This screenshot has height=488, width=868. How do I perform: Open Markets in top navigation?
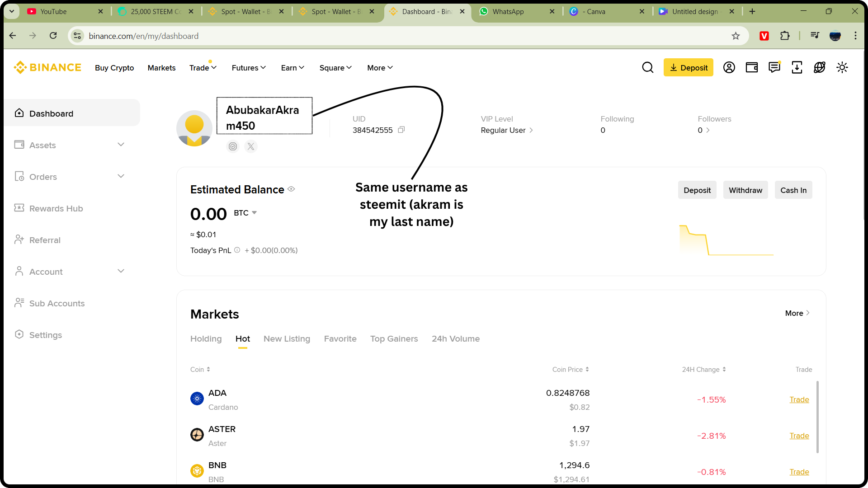pos(161,68)
